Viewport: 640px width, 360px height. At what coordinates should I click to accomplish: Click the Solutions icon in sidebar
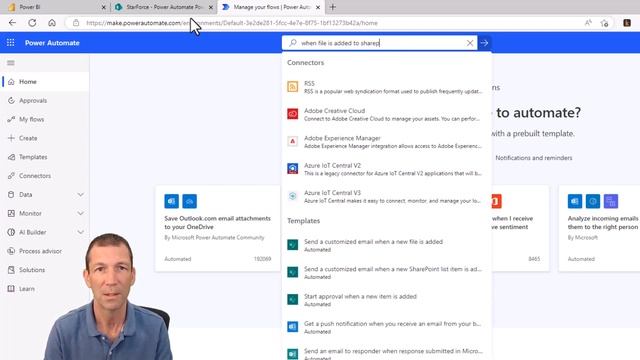tap(11, 270)
